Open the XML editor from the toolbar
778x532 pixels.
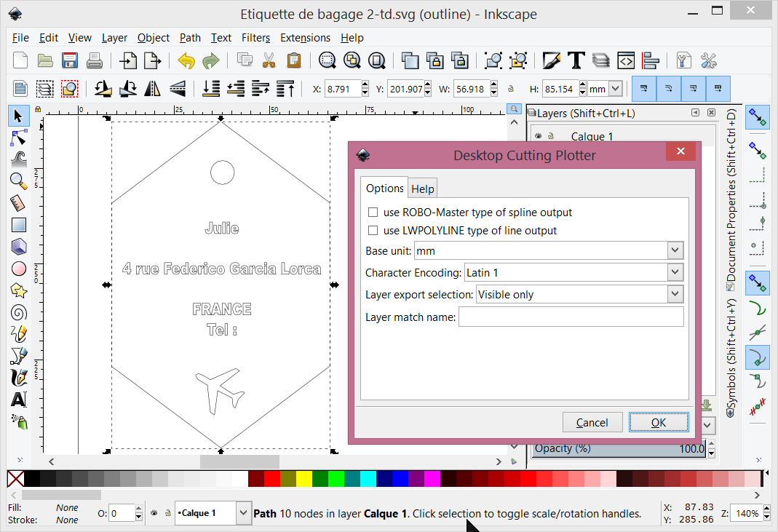[625, 60]
